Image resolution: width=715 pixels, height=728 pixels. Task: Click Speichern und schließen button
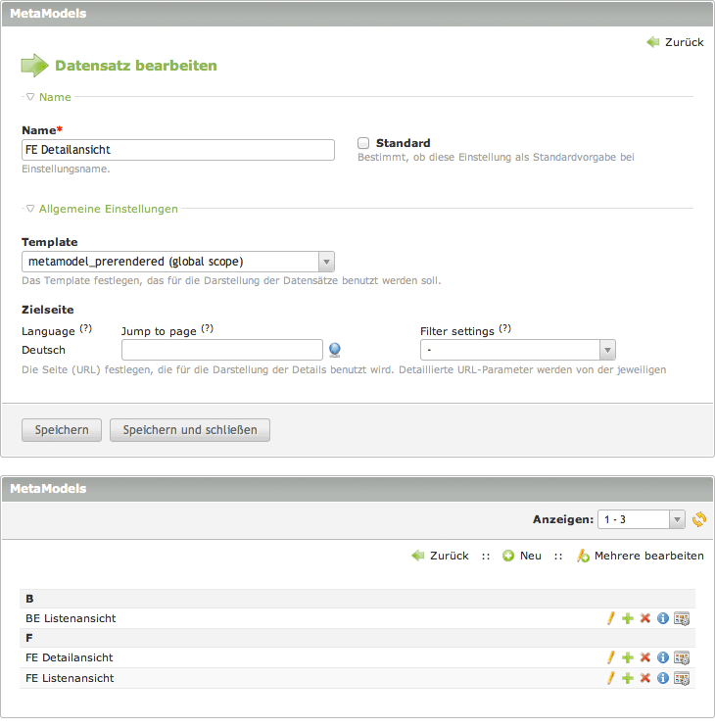pos(190,430)
